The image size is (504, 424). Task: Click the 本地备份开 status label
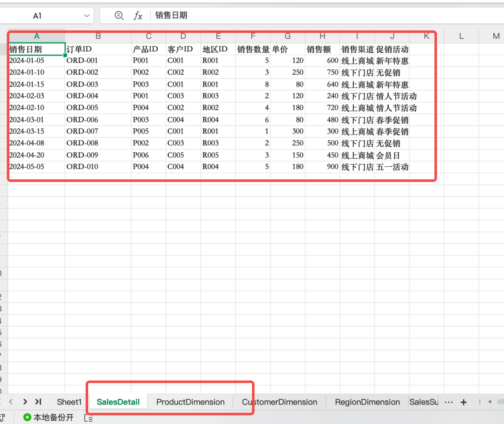(53, 417)
